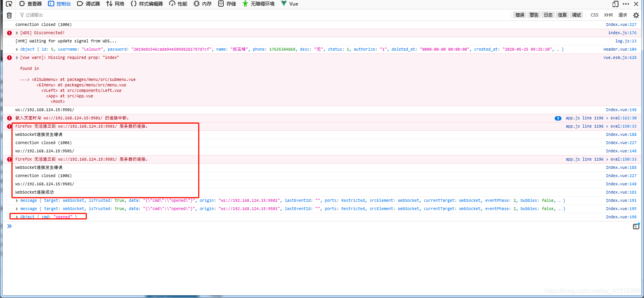Open source link Header.vue:104

point(620,49)
